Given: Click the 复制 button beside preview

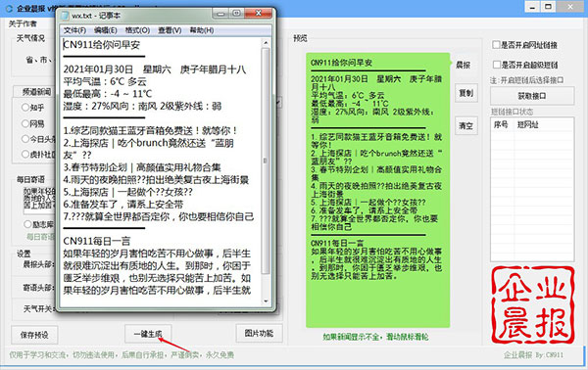Looking at the screenshot, I should [466, 93].
